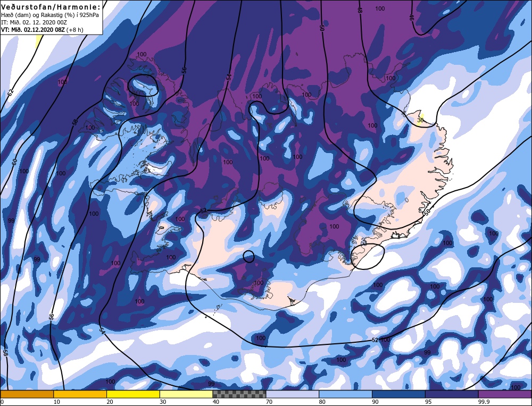Pick the light blue 80–90 legend swatch
This screenshot has height=406, width=532.
coord(346,394)
